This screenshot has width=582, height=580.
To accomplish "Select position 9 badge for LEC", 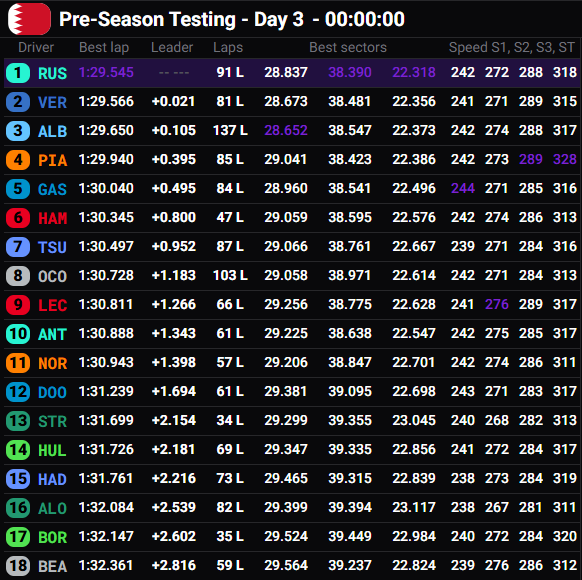I will 18,305.
